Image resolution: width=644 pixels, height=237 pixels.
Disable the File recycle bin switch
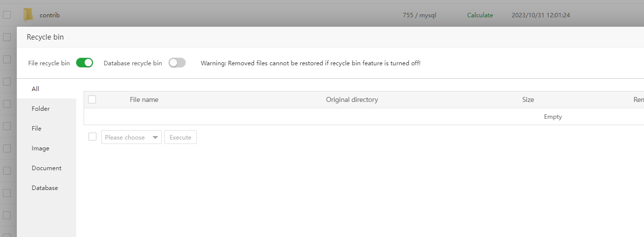85,63
